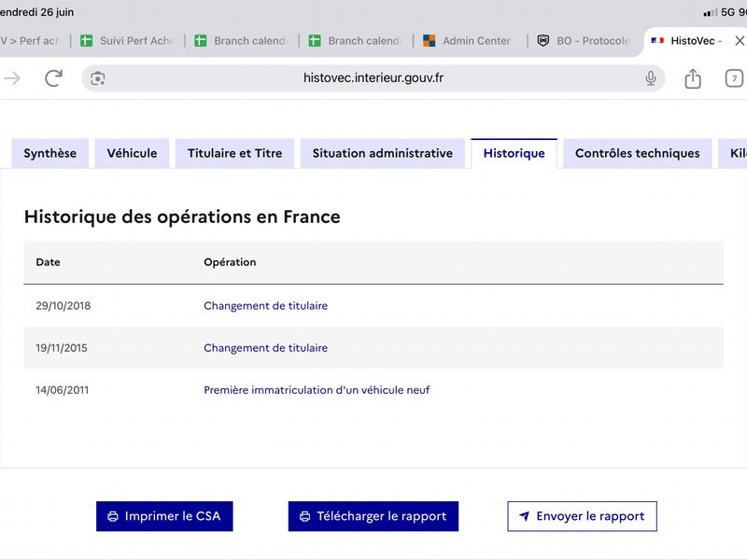Image resolution: width=747 pixels, height=560 pixels.
Task: Click the date 14/06/2011
Action: 62,390
